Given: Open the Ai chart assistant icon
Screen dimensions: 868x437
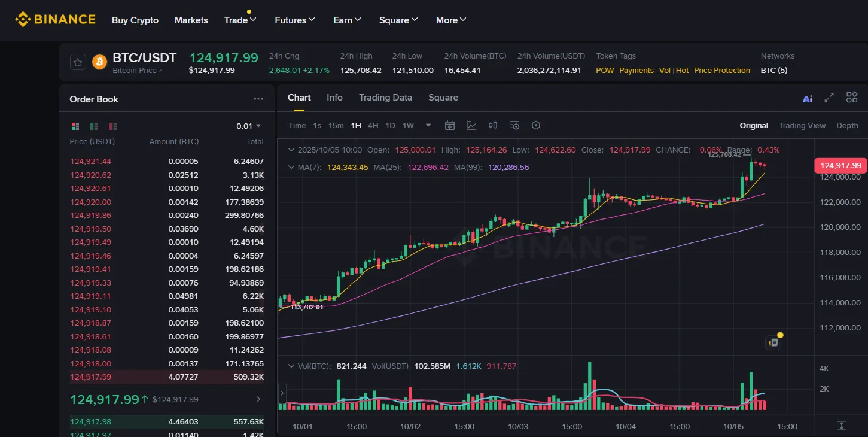Looking at the screenshot, I should [808, 98].
